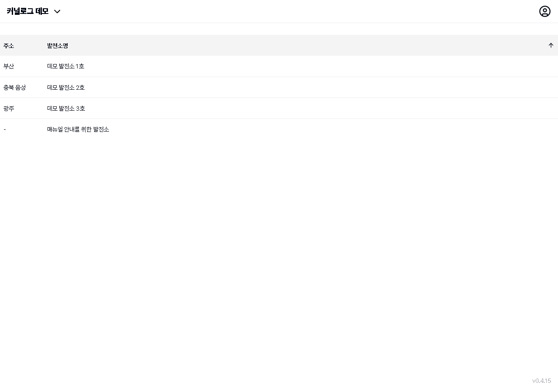This screenshot has width=558, height=392.
Task: Click blank header space between 발전소명 and arrow
Action: click(x=305, y=46)
